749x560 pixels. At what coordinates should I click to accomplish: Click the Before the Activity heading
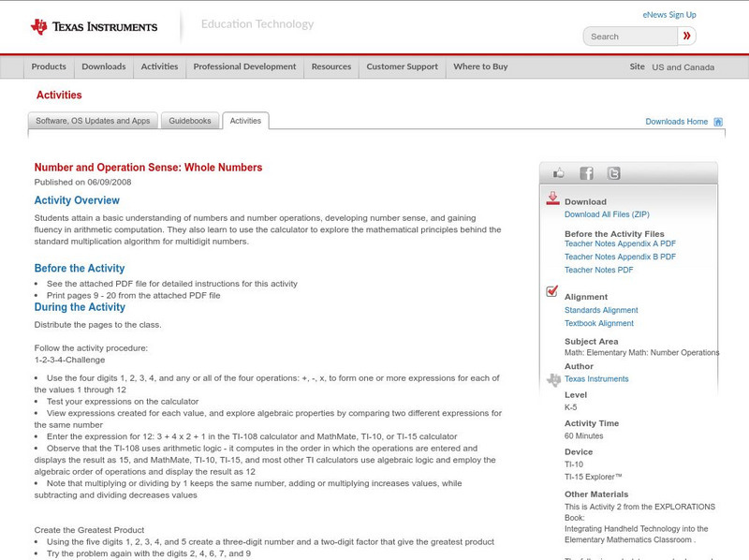(x=80, y=268)
